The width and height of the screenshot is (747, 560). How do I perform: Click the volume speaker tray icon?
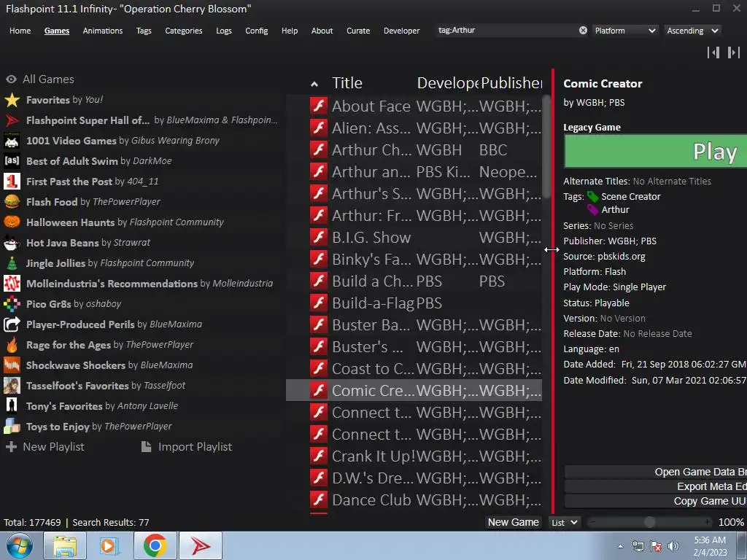click(673, 546)
